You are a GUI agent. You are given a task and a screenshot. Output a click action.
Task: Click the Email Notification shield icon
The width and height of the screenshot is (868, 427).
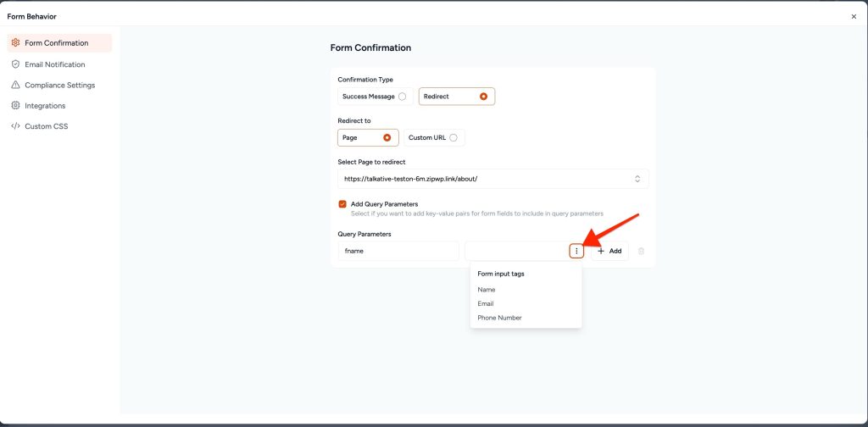tap(15, 64)
